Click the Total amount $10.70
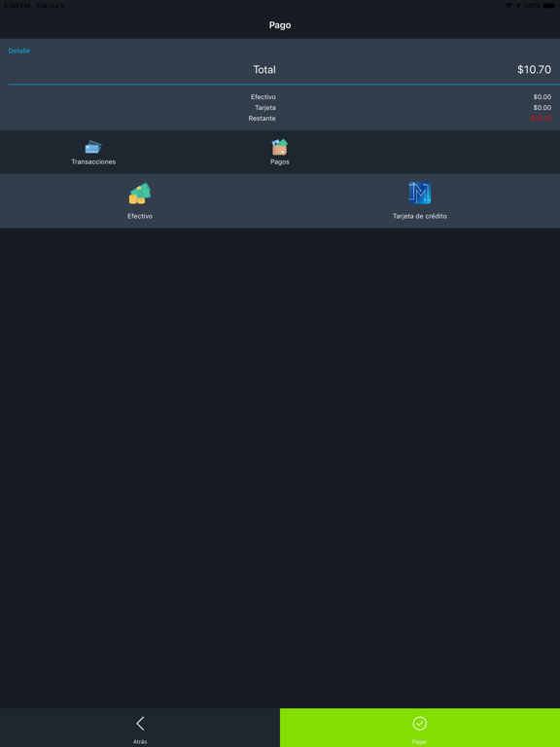 coord(535,70)
